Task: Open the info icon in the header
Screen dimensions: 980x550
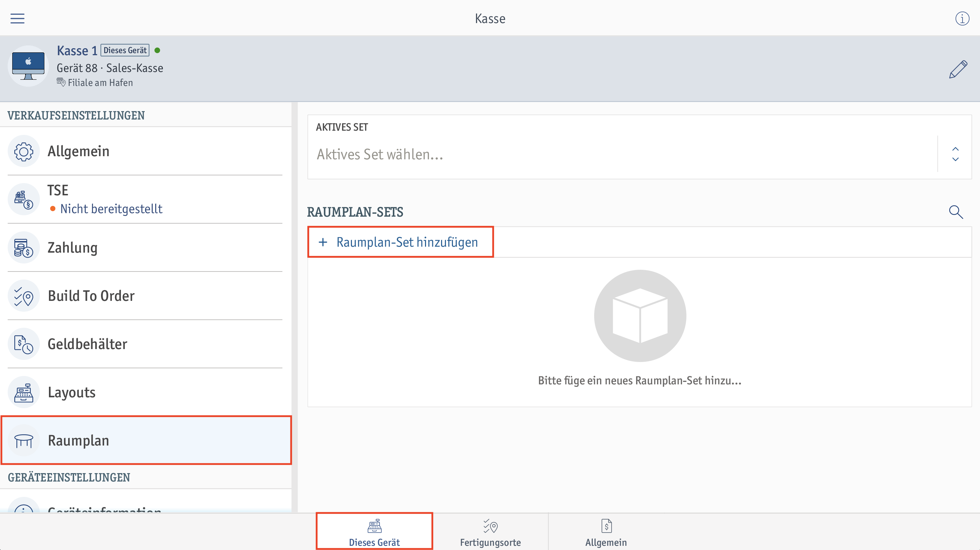Action: click(x=962, y=18)
